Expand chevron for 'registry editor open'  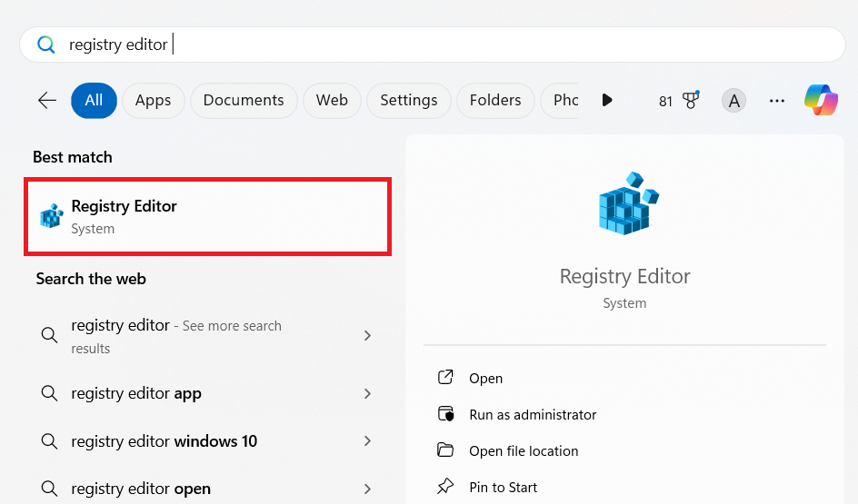[x=368, y=489]
